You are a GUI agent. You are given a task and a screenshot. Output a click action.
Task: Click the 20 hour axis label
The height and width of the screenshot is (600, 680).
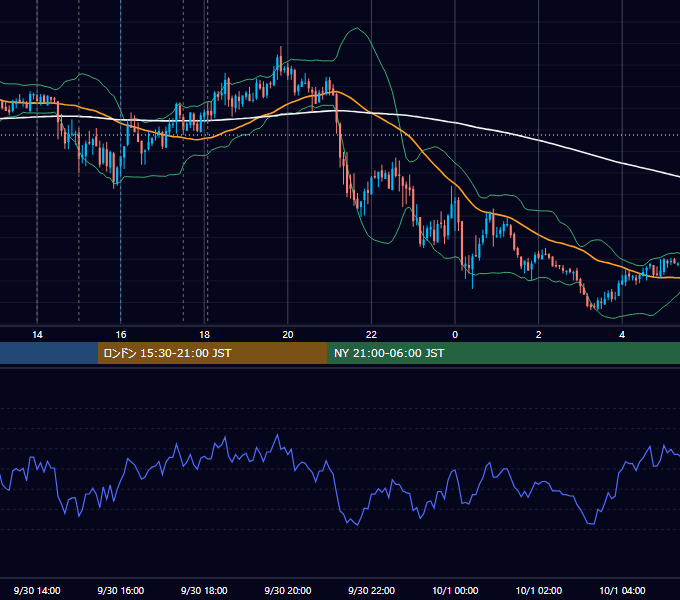tap(288, 335)
